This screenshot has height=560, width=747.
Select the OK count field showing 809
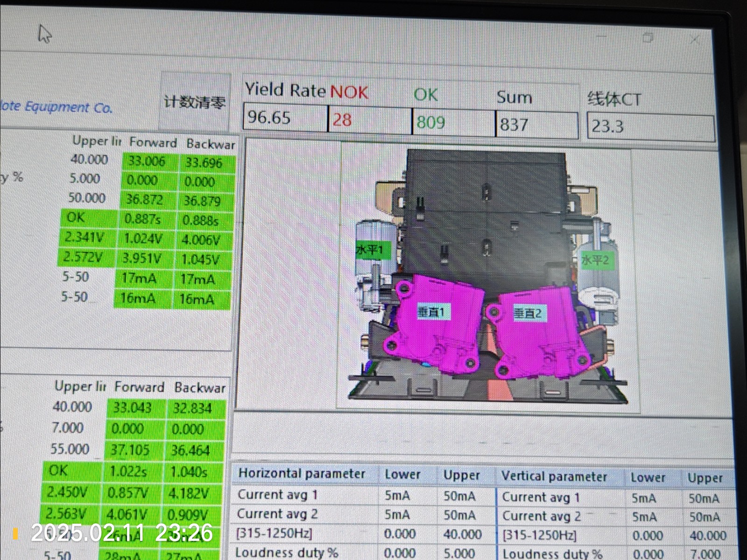[x=453, y=123]
